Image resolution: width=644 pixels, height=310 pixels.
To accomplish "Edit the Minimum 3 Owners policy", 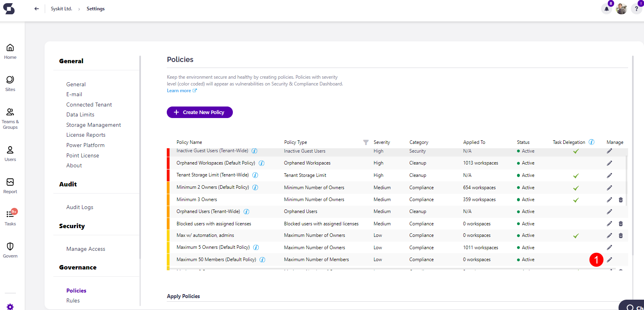I will [609, 200].
